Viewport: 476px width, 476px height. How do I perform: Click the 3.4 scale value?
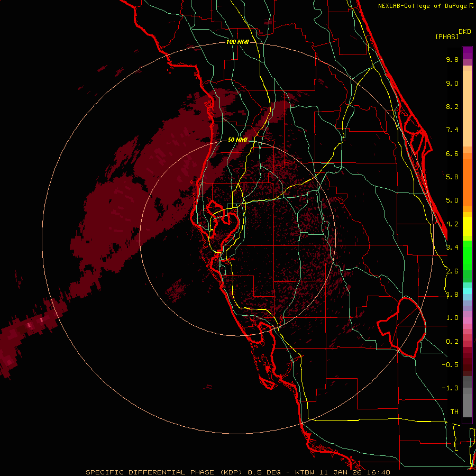[x=452, y=248]
